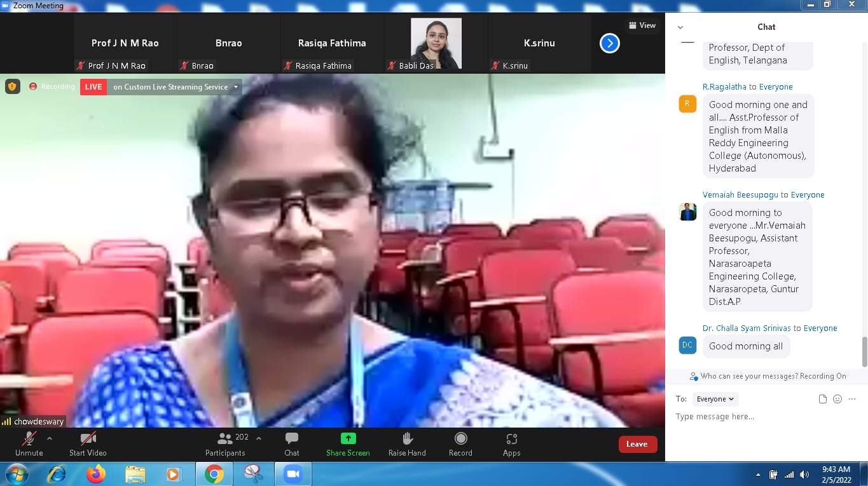This screenshot has width=868, height=486.
Task: Open chat more options ellipsis menu
Action: pos(852,399)
